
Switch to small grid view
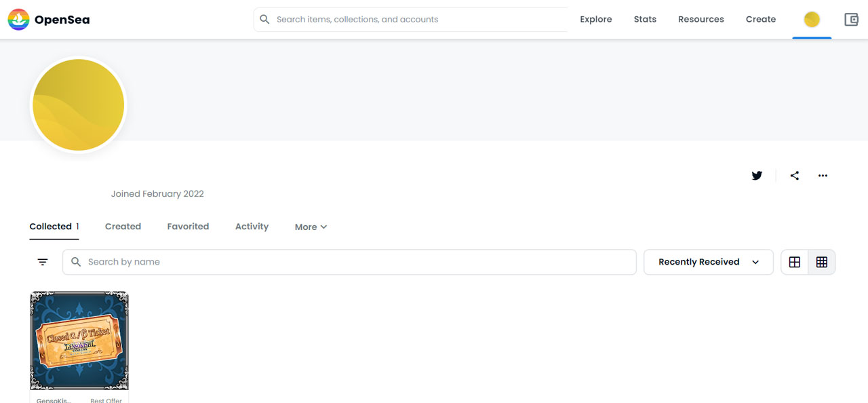pos(822,262)
